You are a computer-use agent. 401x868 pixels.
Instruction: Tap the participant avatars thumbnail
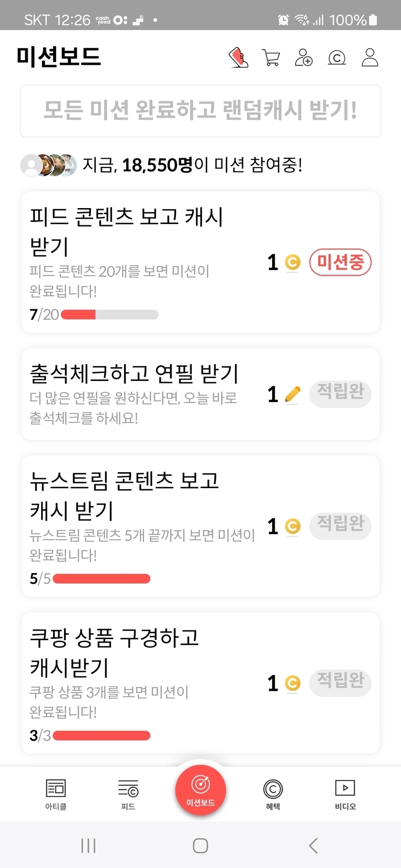point(49,165)
